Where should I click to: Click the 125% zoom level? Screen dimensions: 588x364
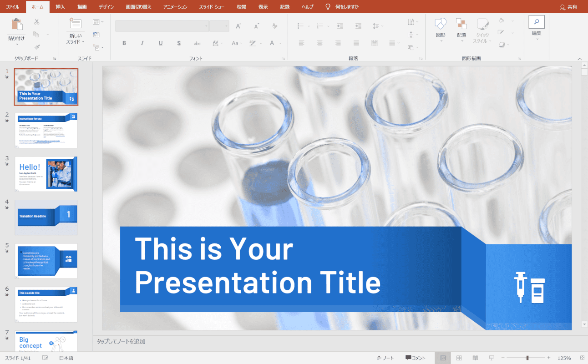pyautogui.click(x=564, y=358)
